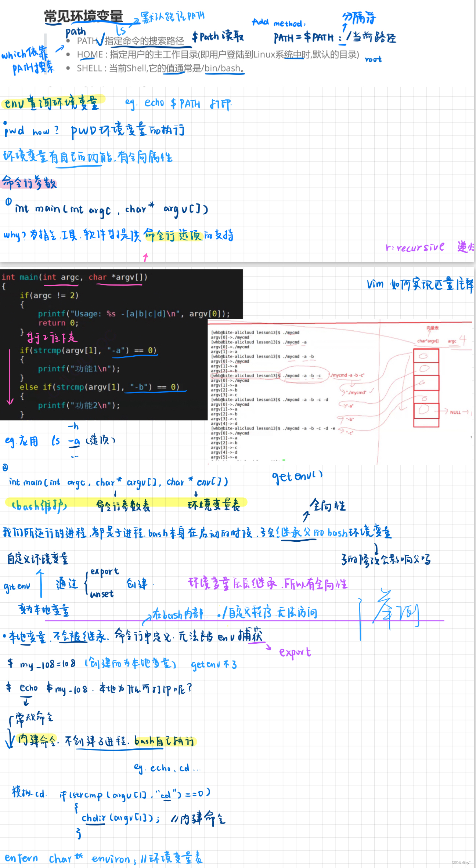
Task: Select the pink-highlighted "命令行参数" heading
Action: [29, 182]
